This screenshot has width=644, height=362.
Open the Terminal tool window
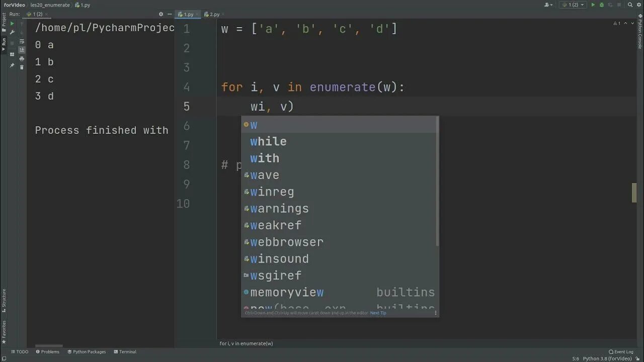[x=125, y=351]
